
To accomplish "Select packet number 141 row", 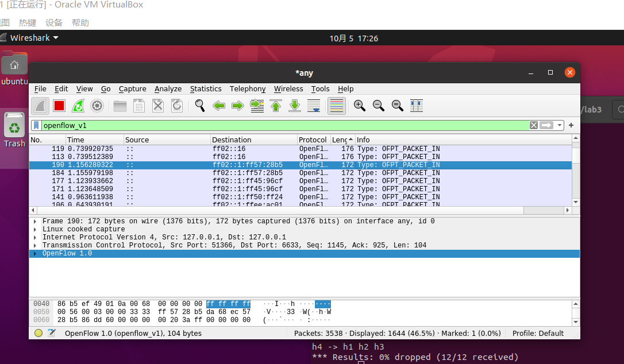I will [x=301, y=197].
